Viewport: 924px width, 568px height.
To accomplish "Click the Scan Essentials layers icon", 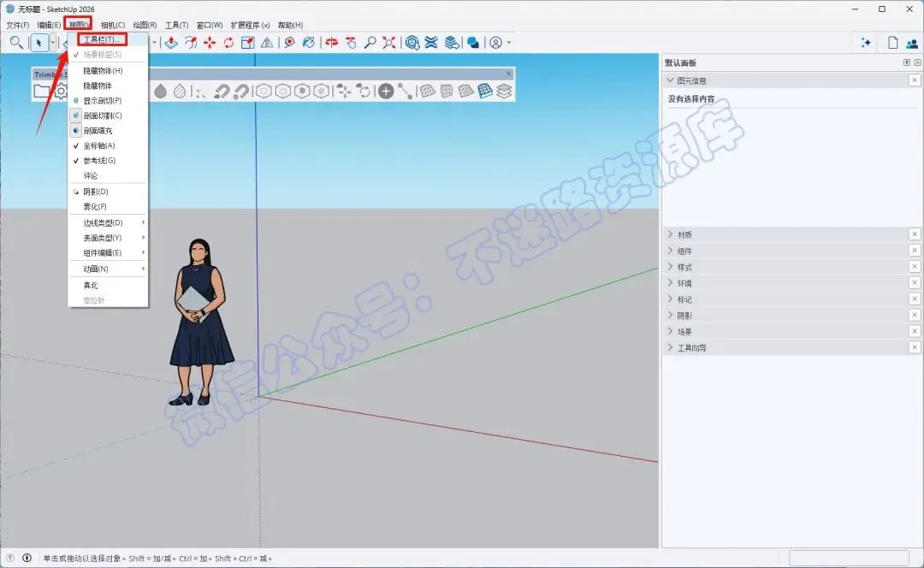I will click(452, 43).
